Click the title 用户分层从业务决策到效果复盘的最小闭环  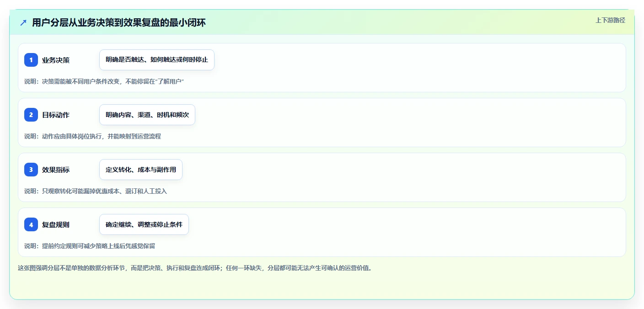click(119, 22)
